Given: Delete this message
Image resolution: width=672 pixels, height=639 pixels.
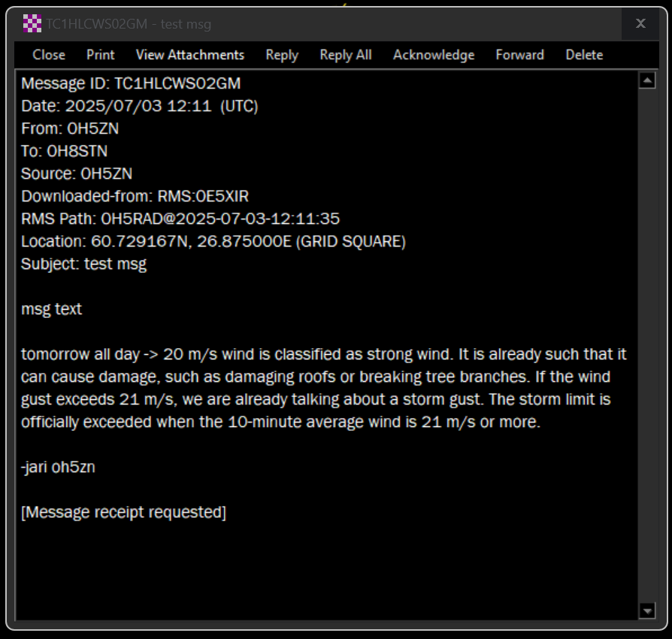Looking at the screenshot, I should 584,55.
